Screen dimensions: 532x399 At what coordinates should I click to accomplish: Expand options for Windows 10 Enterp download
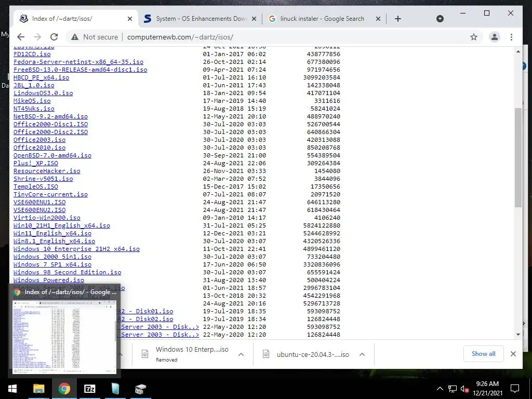pyautogui.click(x=241, y=354)
